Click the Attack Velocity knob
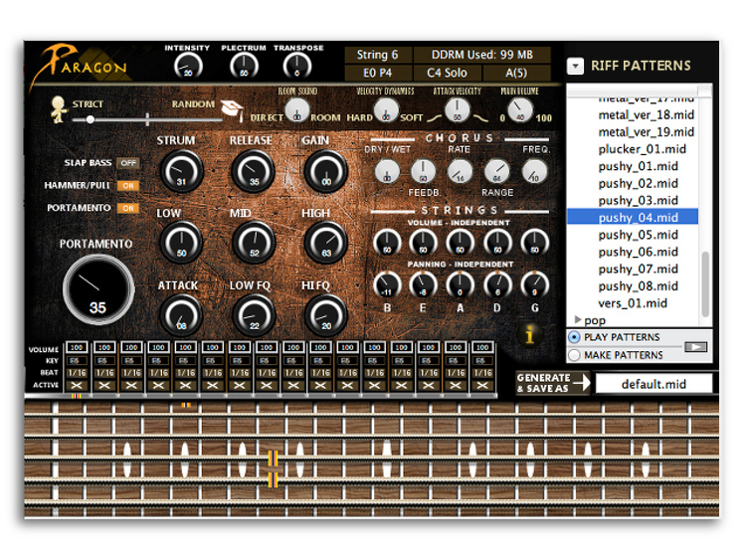Screen dimensions: 746x560 457,110
